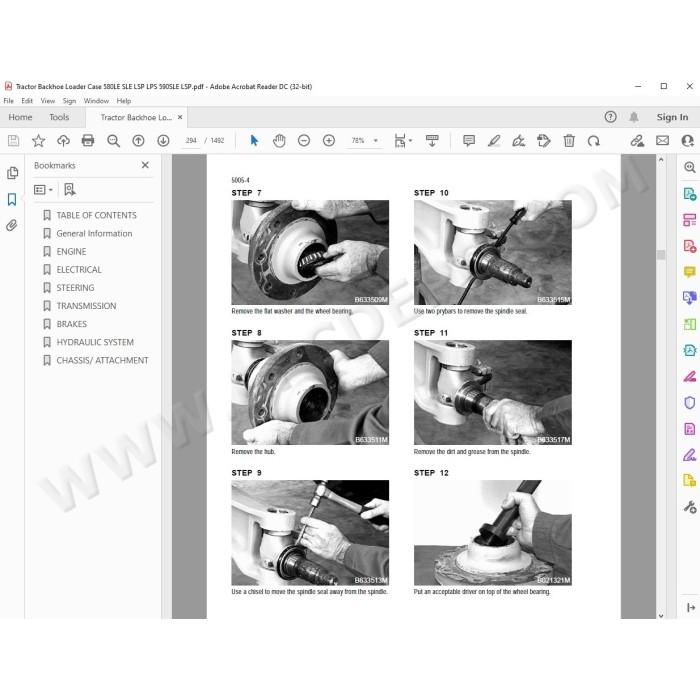Go to previous page with up arrow
The width and height of the screenshot is (700, 700).
(138, 141)
